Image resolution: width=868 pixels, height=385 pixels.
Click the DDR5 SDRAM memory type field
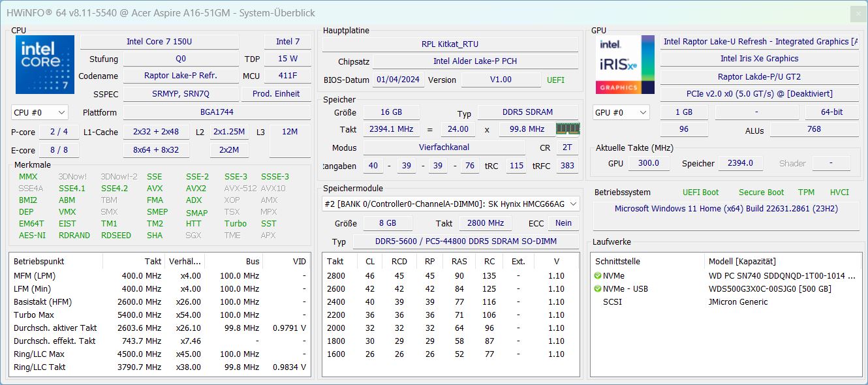click(x=528, y=112)
